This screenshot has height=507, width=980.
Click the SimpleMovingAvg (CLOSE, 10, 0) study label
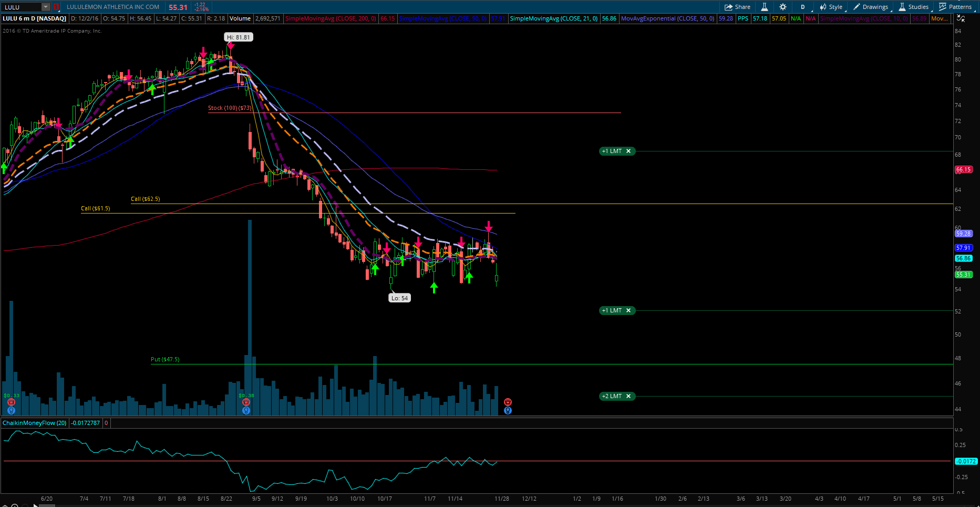click(x=864, y=18)
